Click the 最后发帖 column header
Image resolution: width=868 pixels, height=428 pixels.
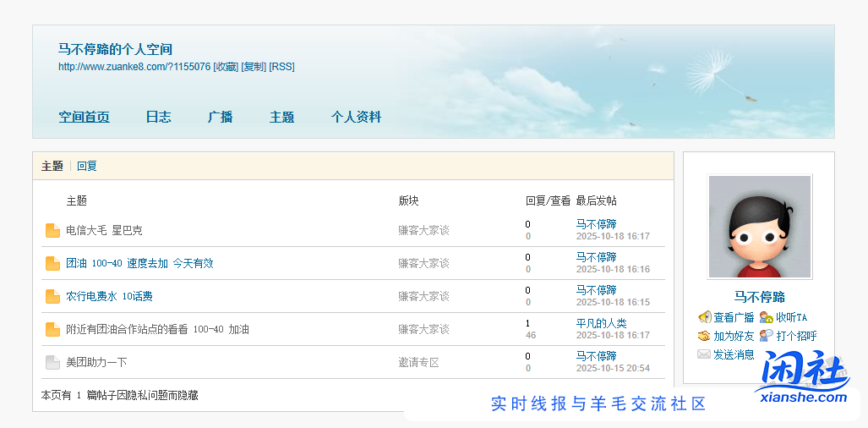[596, 201]
